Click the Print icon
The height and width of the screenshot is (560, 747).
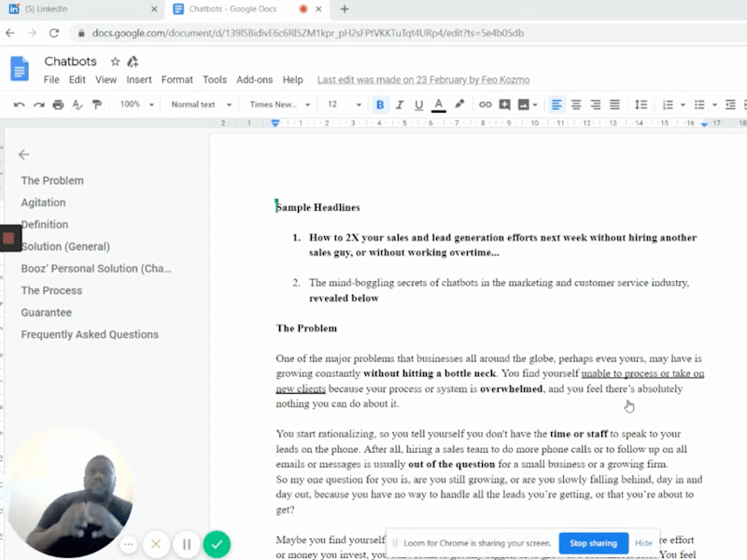(x=58, y=105)
